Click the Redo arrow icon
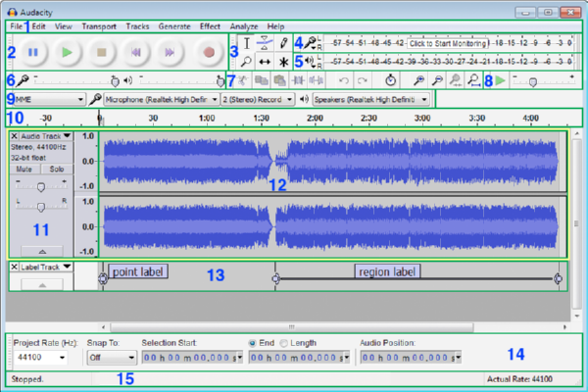 tap(362, 80)
